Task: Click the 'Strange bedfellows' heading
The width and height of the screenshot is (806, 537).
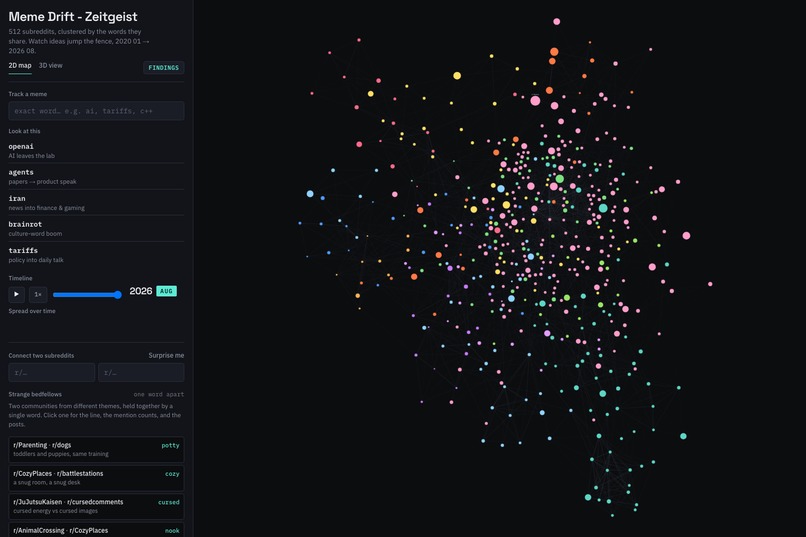Action: (x=35, y=394)
